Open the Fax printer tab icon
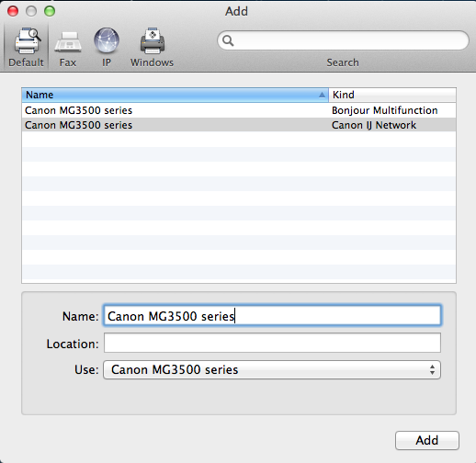The image size is (476, 463). pyautogui.click(x=68, y=42)
